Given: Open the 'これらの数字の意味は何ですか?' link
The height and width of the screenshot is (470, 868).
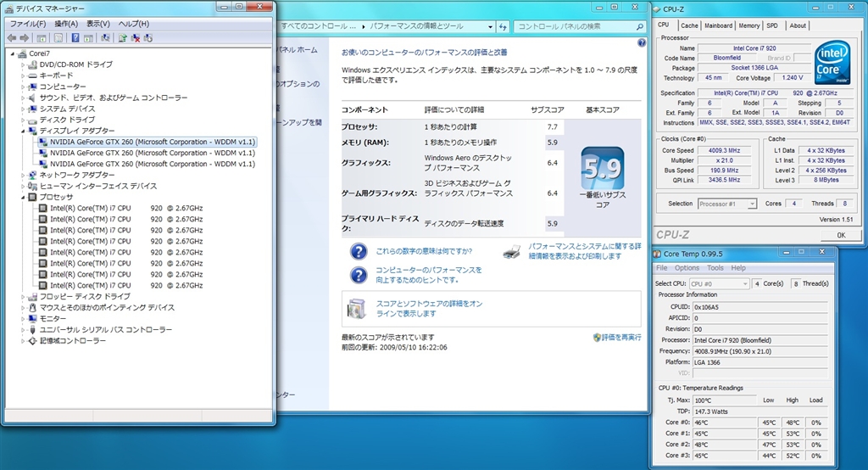Looking at the screenshot, I should pyautogui.click(x=424, y=251).
